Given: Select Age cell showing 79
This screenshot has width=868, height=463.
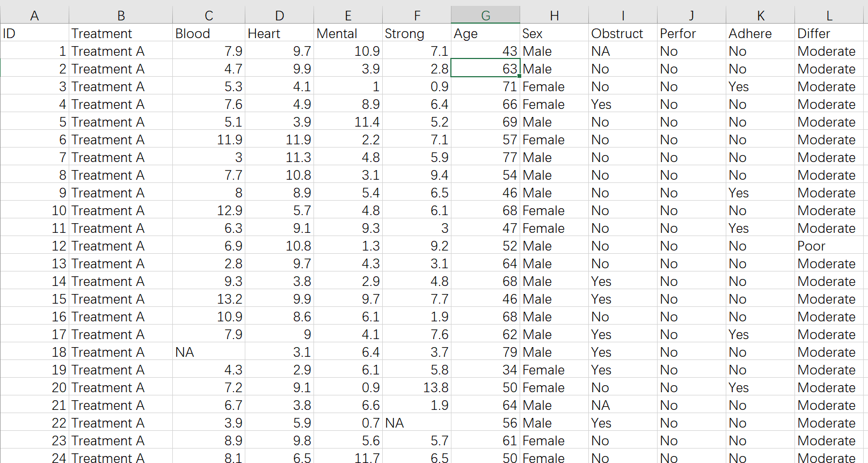Looking at the screenshot, I should (x=485, y=352).
